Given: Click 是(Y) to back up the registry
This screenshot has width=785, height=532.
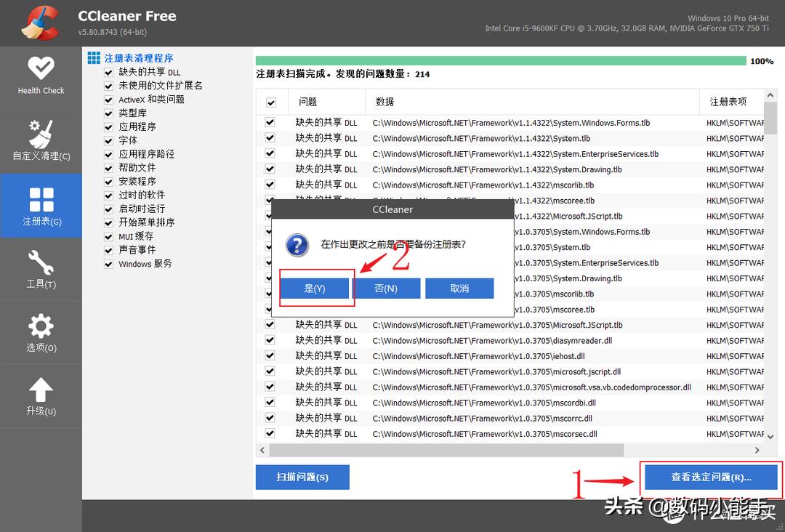Looking at the screenshot, I should pos(315,288).
